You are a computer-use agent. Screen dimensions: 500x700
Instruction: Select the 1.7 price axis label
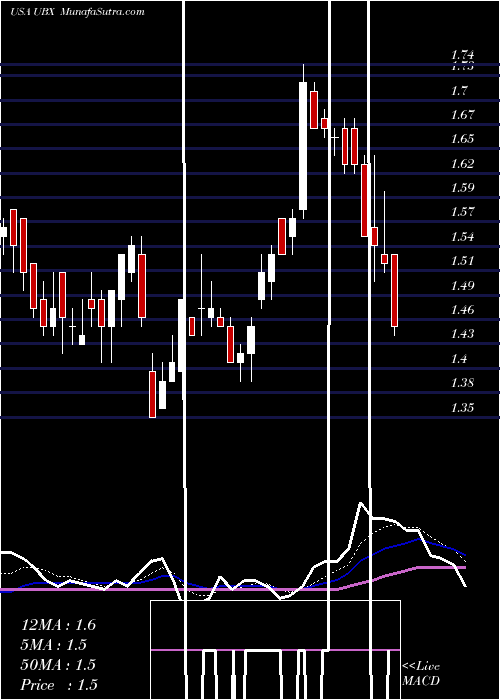pos(459,91)
